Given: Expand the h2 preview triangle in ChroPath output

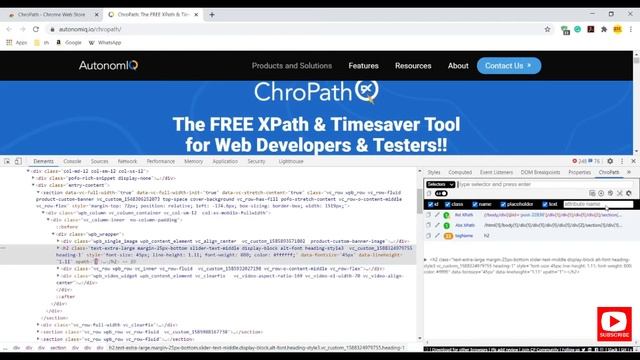Looking at the screenshot, I should (x=425, y=260).
